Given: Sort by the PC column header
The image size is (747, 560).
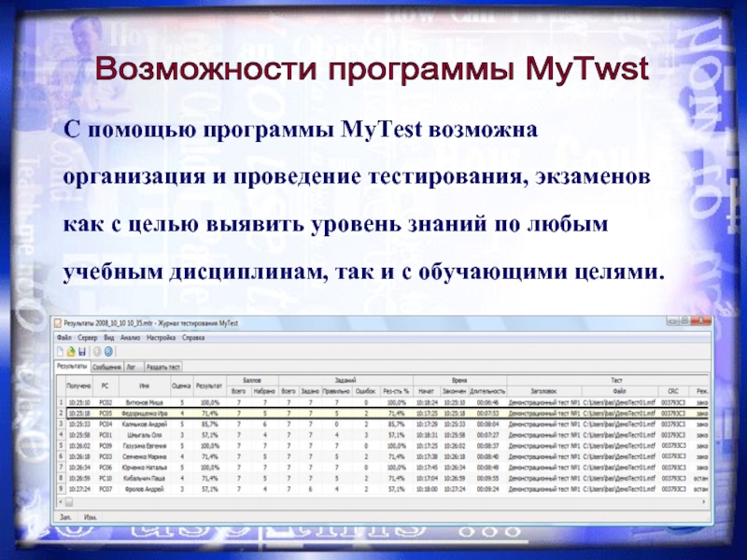Looking at the screenshot, I should (106, 385).
